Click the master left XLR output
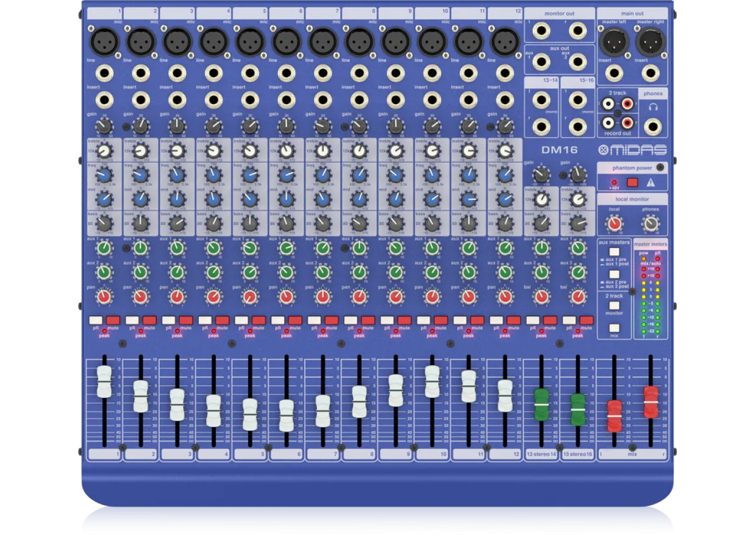This screenshot has width=756, height=541. (614, 43)
